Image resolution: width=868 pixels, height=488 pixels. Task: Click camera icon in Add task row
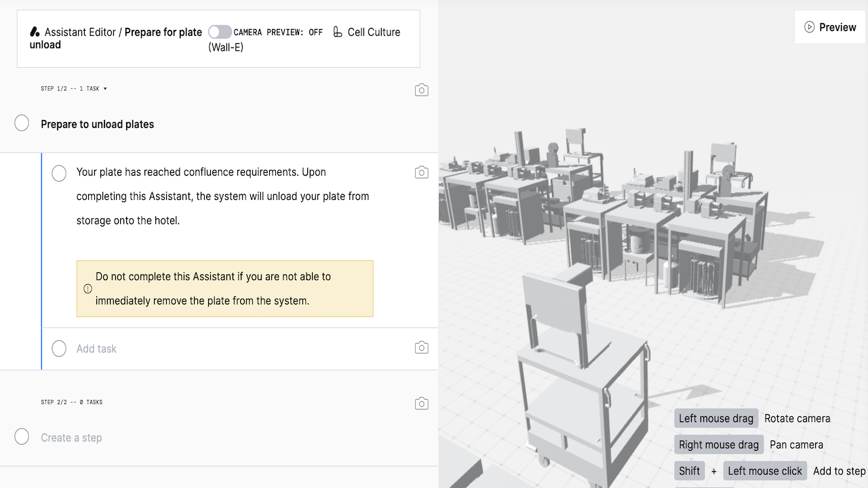[x=421, y=348]
